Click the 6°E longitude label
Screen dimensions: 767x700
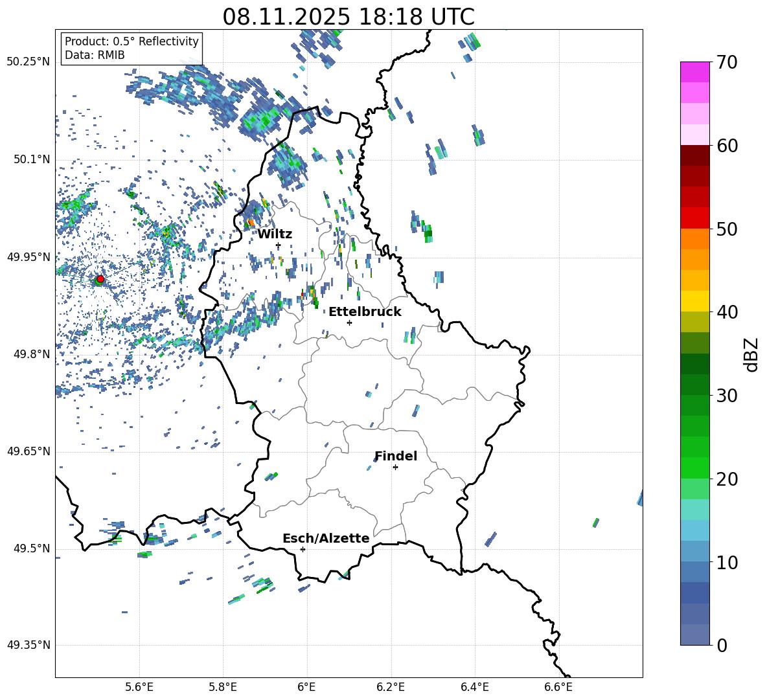point(306,687)
